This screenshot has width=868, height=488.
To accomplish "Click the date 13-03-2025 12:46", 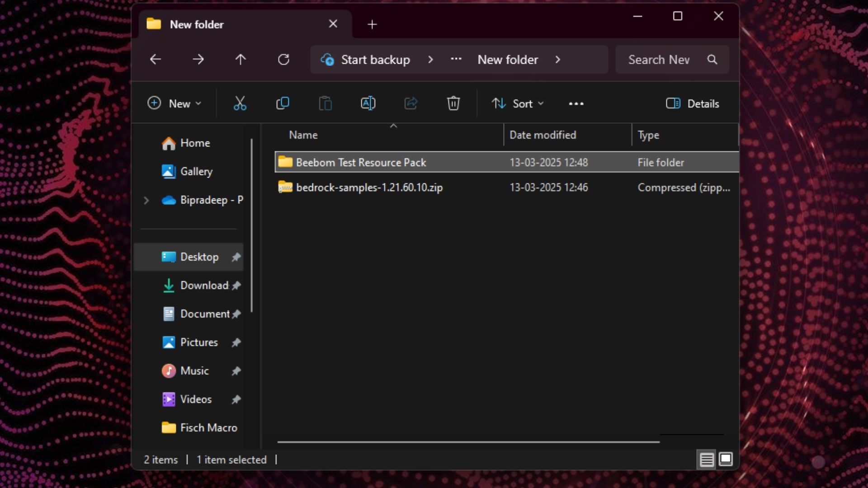I will click(549, 187).
